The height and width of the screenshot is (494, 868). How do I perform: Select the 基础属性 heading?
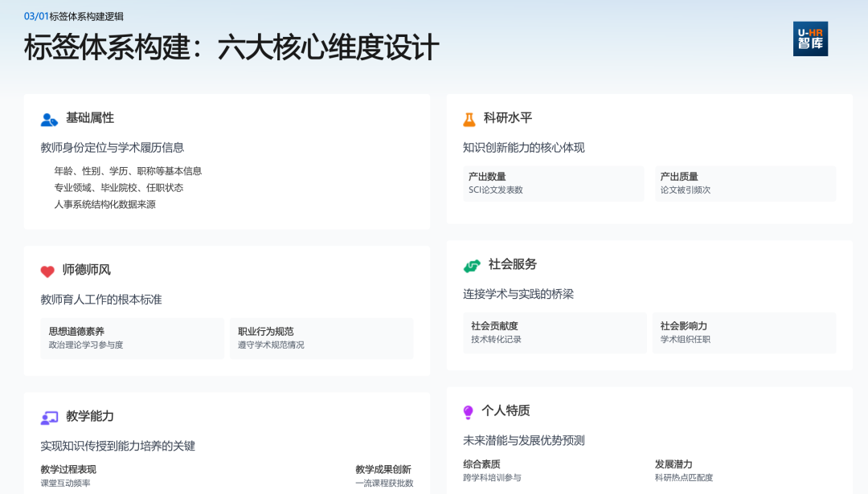(90, 118)
